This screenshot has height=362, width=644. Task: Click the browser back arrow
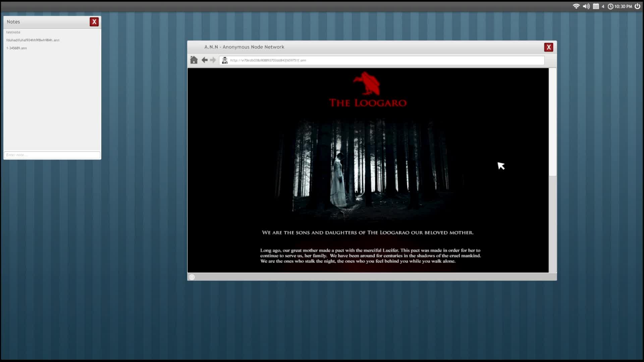tap(204, 60)
